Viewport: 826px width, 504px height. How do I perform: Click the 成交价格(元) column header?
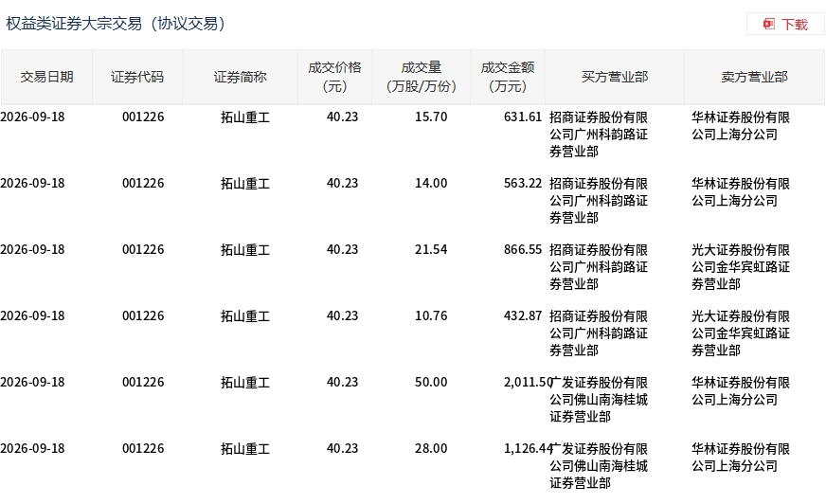tap(334, 77)
